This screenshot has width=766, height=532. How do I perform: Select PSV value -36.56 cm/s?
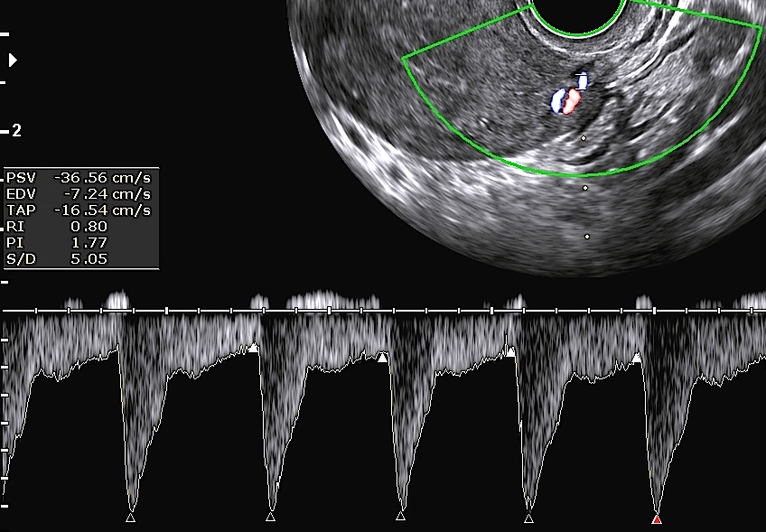click(103, 178)
